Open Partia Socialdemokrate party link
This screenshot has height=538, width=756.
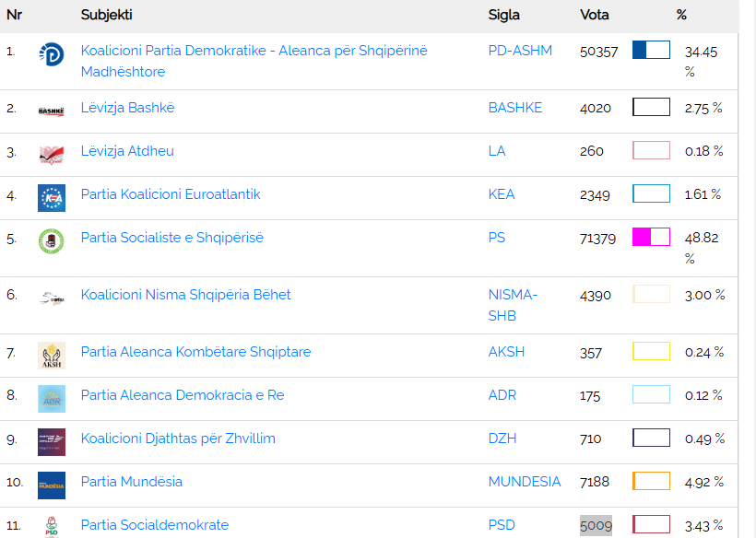coord(154,525)
